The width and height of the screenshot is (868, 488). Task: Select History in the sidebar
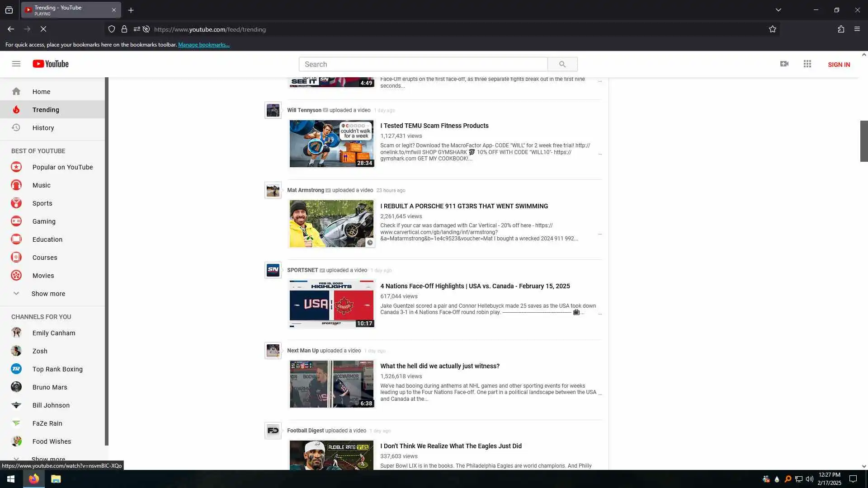(43, 128)
